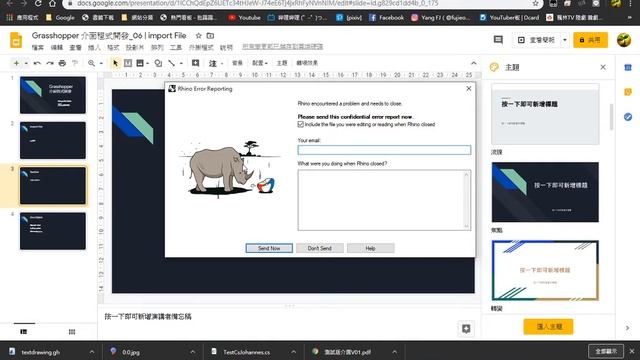Select the dark blue-green theme thumbnail

pos(545,192)
